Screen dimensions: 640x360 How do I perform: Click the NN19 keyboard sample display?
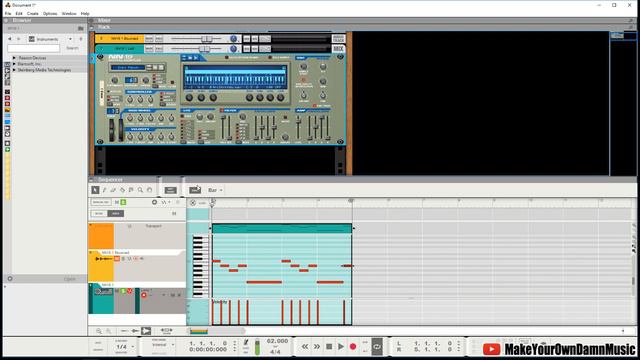[x=235, y=78]
